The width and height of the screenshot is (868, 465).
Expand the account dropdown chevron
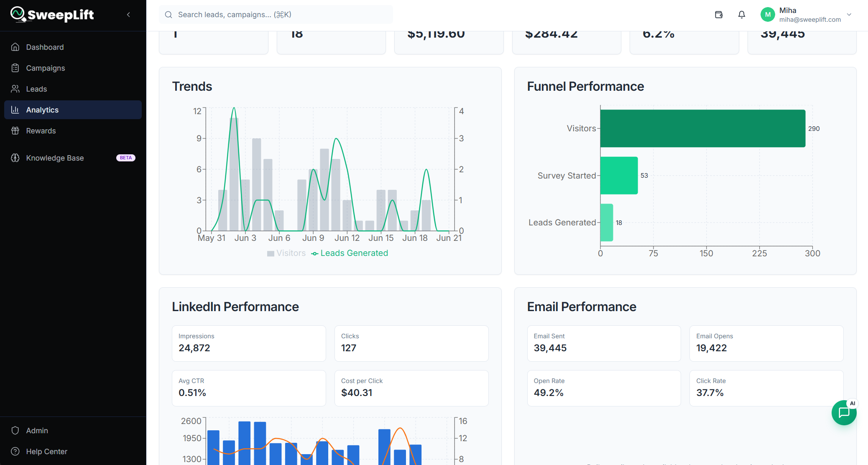click(849, 15)
